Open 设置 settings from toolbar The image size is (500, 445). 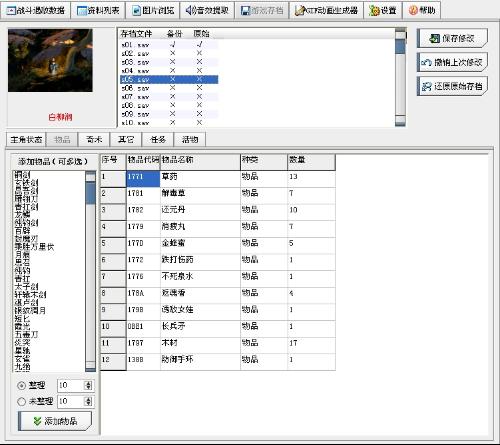[x=383, y=10]
